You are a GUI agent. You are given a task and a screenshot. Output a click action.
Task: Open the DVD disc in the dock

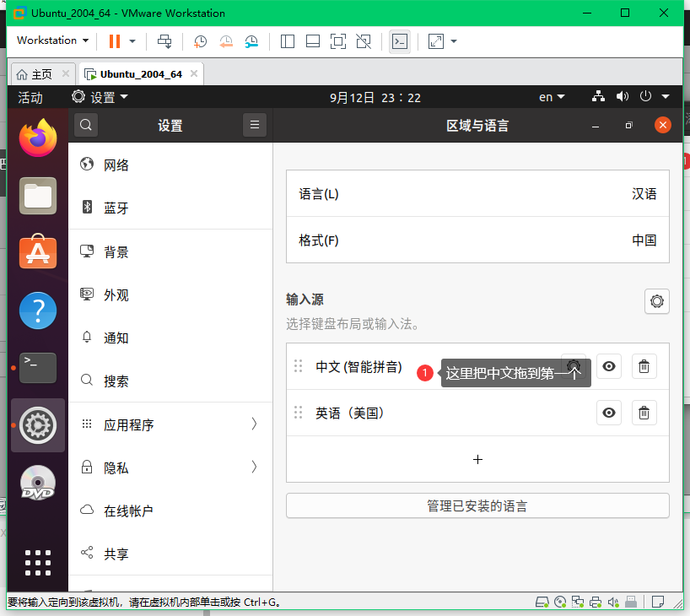(38, 483)
